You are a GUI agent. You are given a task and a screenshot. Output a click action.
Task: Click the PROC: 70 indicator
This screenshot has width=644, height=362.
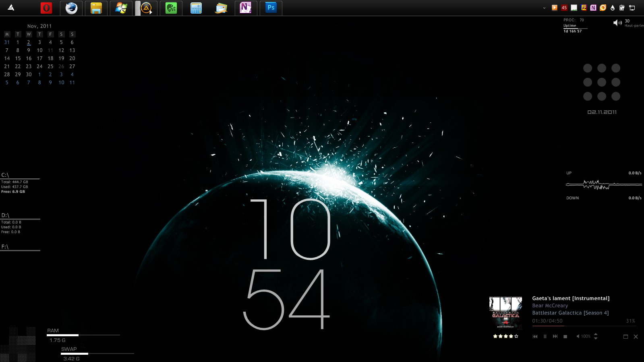coord(574,20)
